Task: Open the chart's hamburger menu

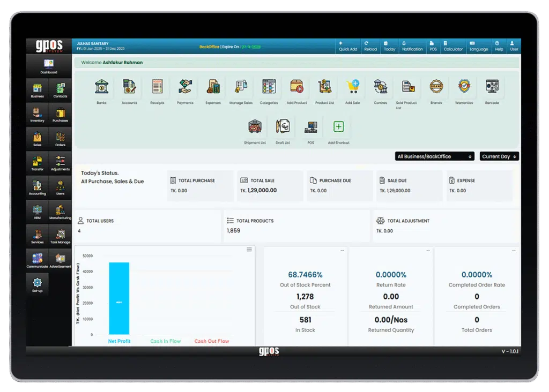Action: [x=249, y=250]
